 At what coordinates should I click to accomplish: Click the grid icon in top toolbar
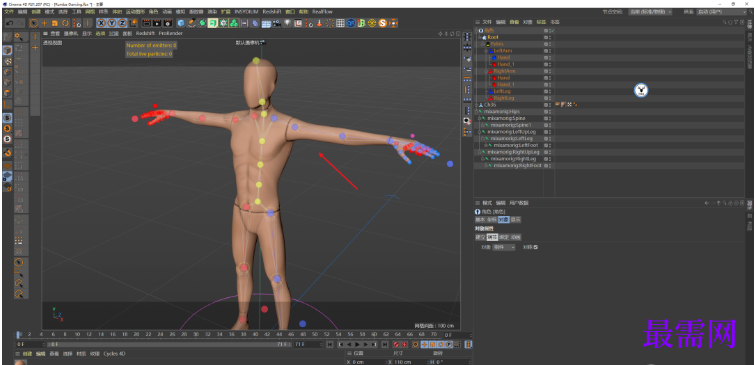[x=340, y=23]
